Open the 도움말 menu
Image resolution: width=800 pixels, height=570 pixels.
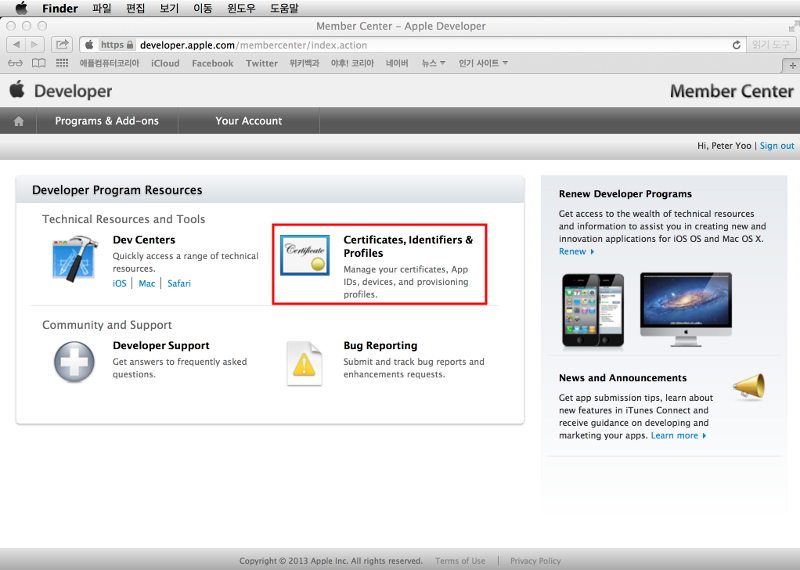284,8
